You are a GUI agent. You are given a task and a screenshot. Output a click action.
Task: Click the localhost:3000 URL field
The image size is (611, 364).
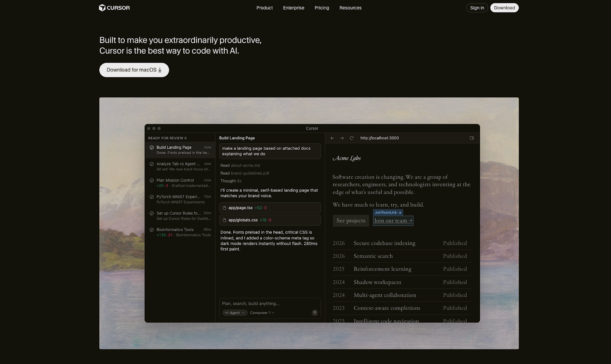pos(380,138)
